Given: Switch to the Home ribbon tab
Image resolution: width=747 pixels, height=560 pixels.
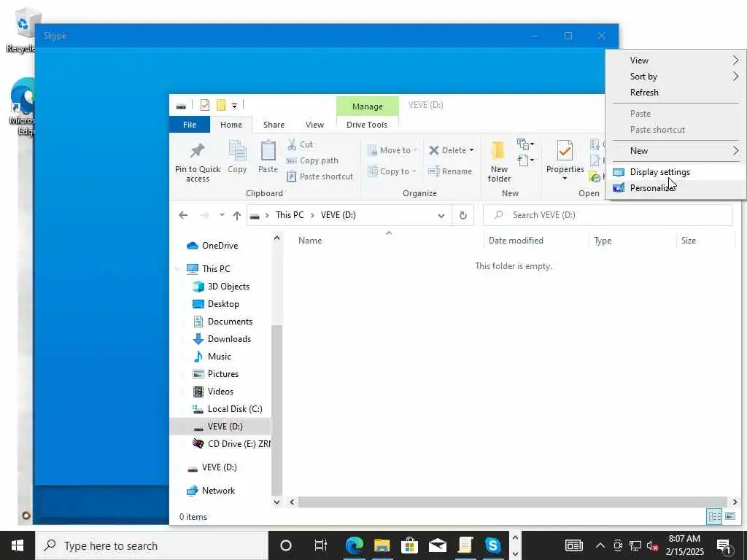Looking at the screenshot, I should pos(231,125).
